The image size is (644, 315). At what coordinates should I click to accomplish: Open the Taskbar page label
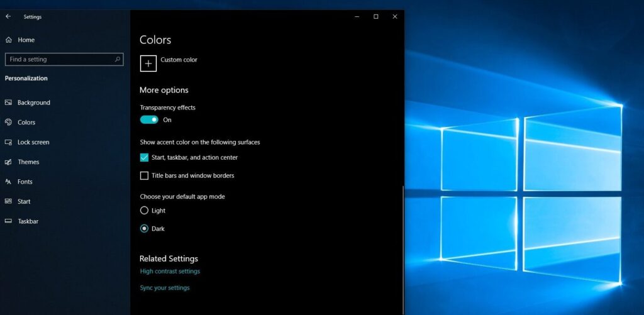[28, 221]
